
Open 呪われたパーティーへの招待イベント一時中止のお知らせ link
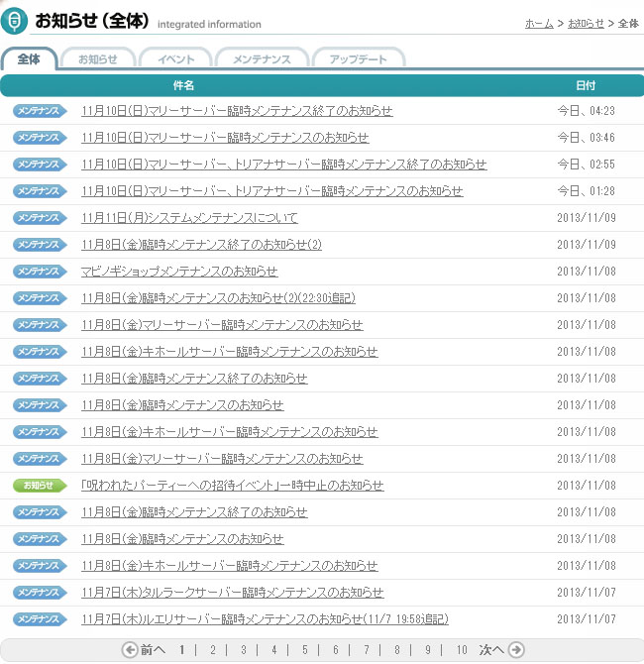coord(233,486)
